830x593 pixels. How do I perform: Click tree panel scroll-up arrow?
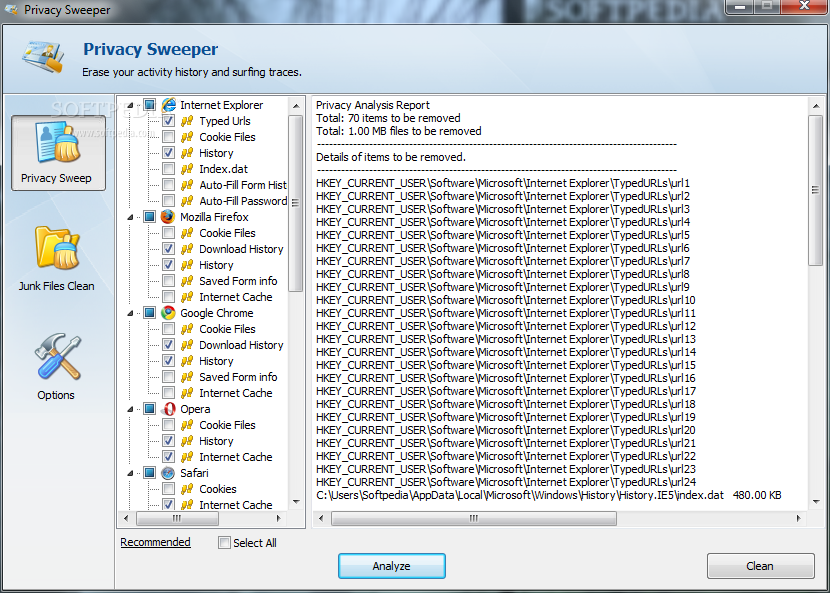(296, 106)
